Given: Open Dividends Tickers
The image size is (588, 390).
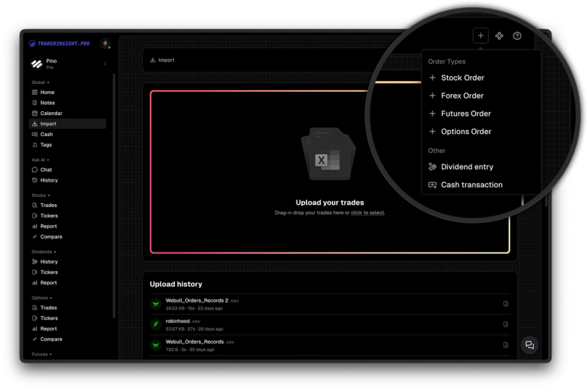Looking at the screenshot, I should tap(67, 272).
